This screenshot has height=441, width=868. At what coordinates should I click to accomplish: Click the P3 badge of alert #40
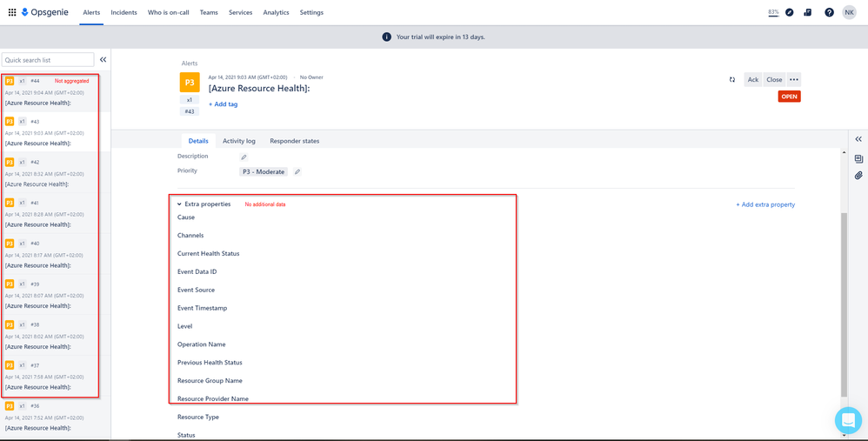[x=10, y=244]
